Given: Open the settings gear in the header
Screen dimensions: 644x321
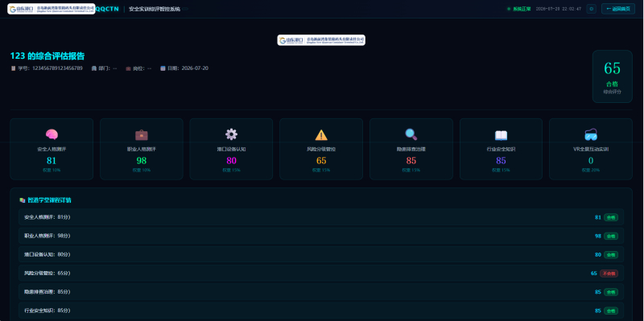Looking at the screenshot, I should point(591,9).
